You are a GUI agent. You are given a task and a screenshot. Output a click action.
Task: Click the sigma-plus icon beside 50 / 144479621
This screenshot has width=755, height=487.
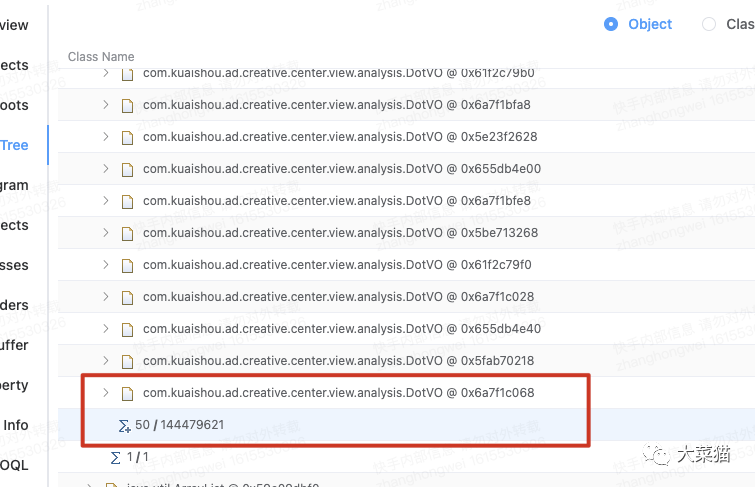click(124, 426)
